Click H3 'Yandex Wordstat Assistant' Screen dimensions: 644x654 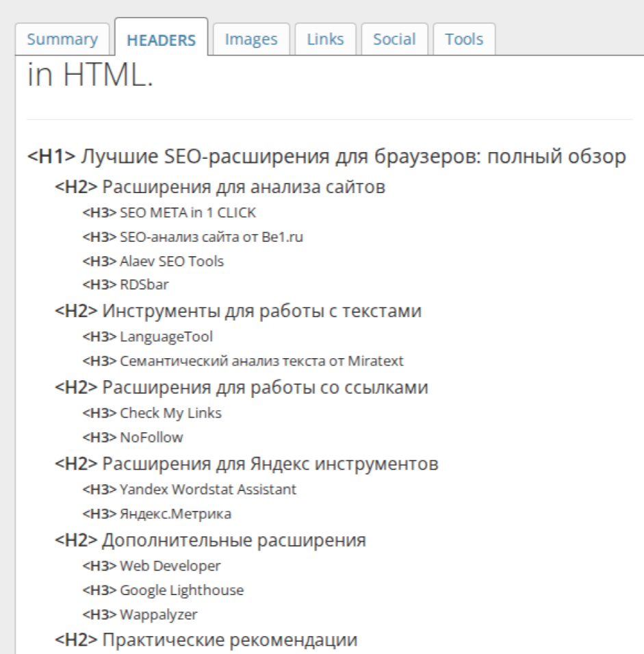190,489
